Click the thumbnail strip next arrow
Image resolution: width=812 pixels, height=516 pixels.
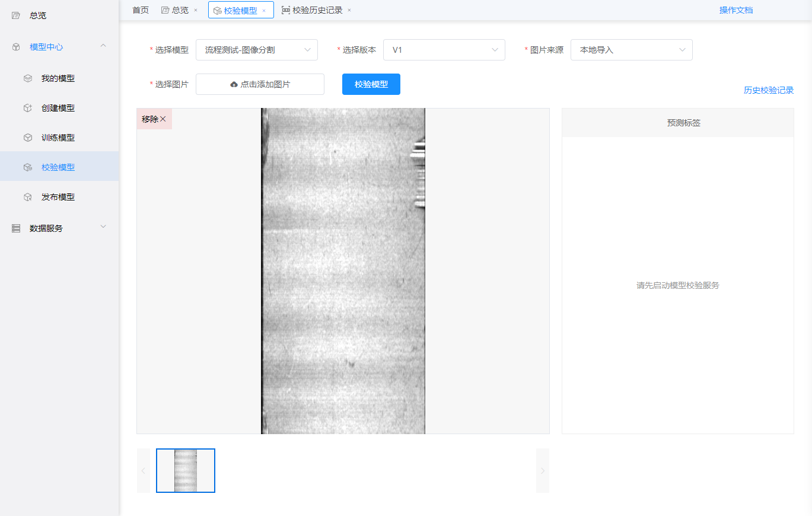click(543, 471)
